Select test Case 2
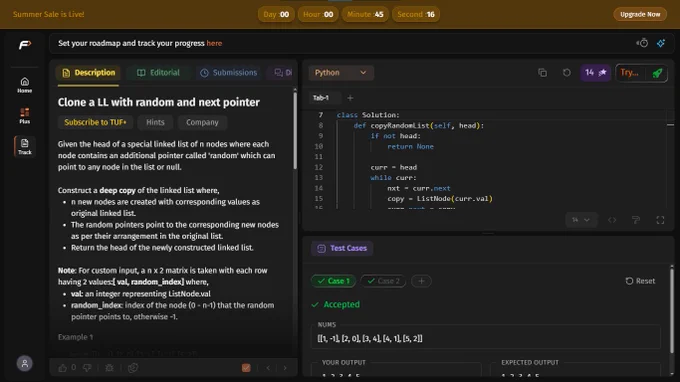This screenshot has height=382, width=680. point(383,281)
